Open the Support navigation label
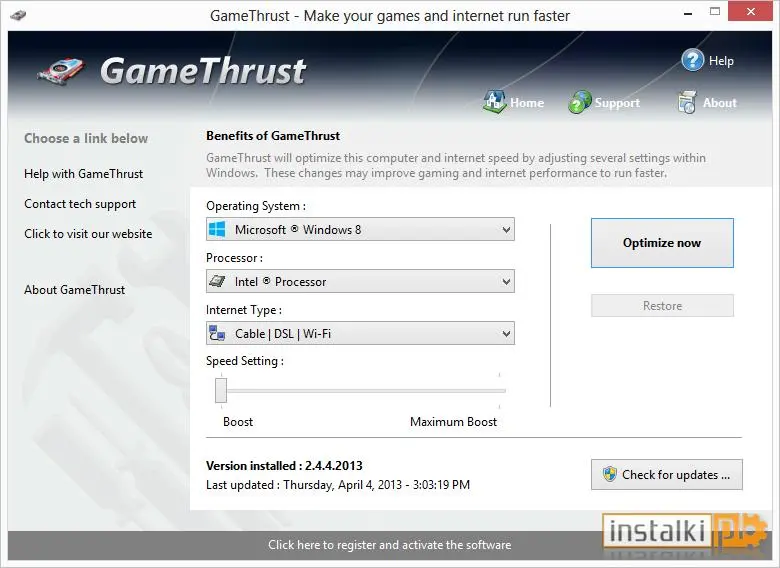Viewport: 780px width, 568px height. (617, 102)
